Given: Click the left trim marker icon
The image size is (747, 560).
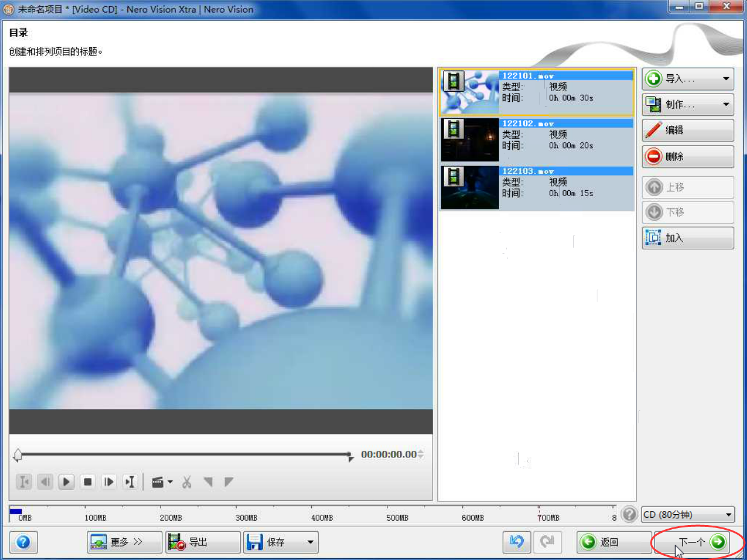Looking at the screenshot, I should [x=208, y=482].
